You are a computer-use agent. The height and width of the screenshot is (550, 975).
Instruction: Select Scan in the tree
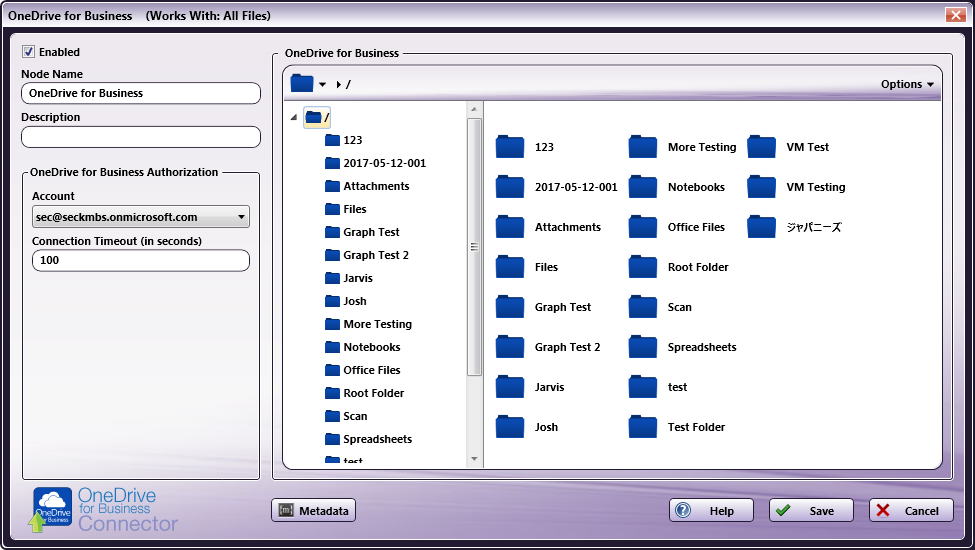pos(346,416)
